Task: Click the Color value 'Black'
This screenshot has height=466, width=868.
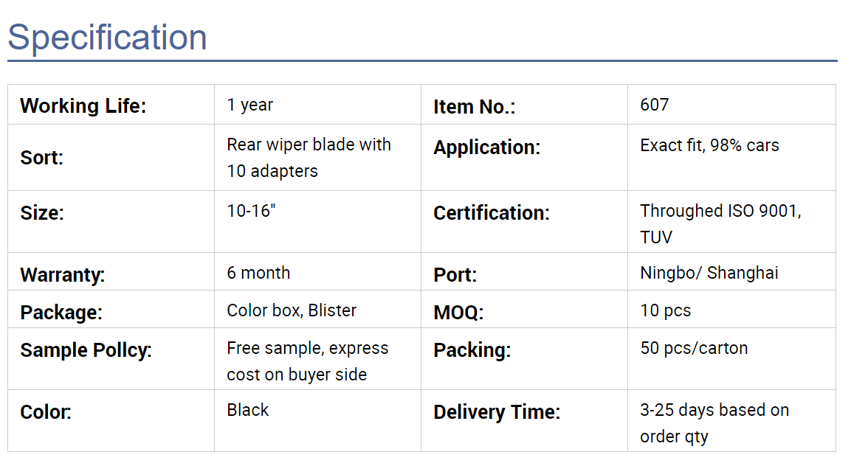Action: click(248, 410)
